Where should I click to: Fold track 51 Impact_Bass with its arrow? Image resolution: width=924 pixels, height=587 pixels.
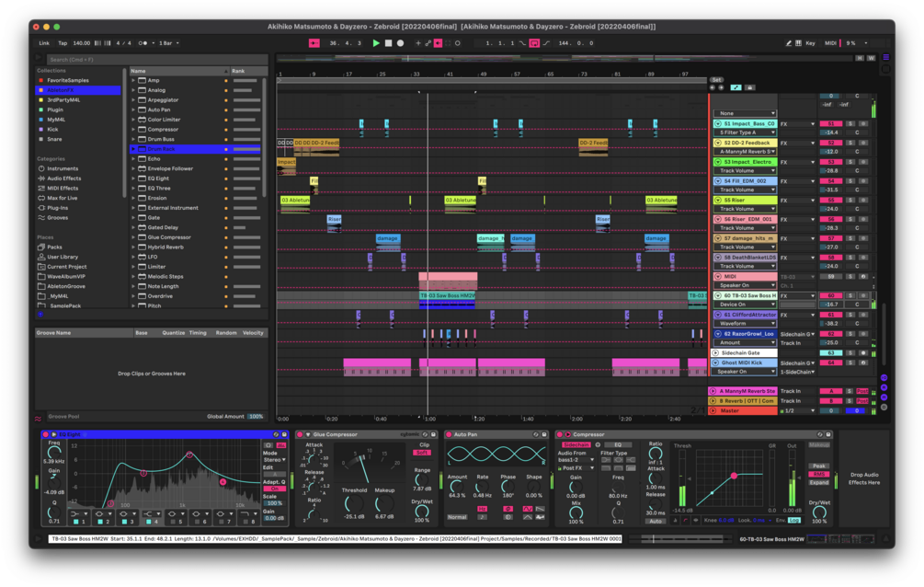(x=718, y=124)
